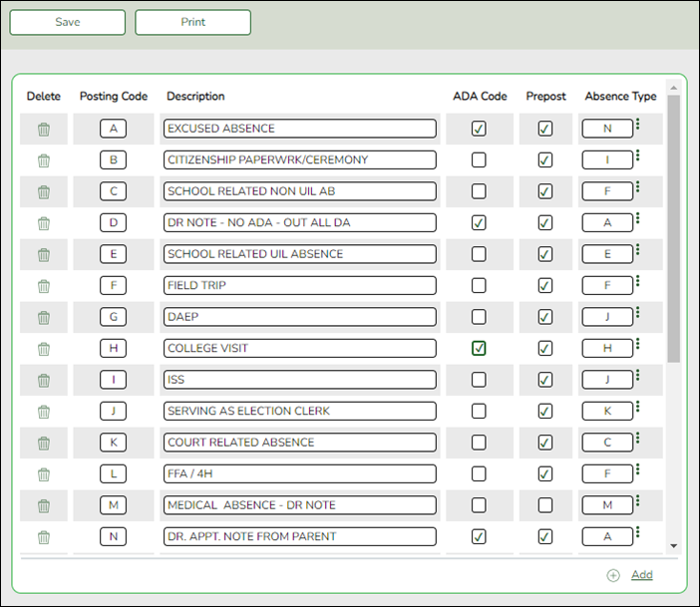Click absence type field for SERVING AS ELECTION CLERK
The width and height of the screenshot is (700, 607).
coord(607,411)
